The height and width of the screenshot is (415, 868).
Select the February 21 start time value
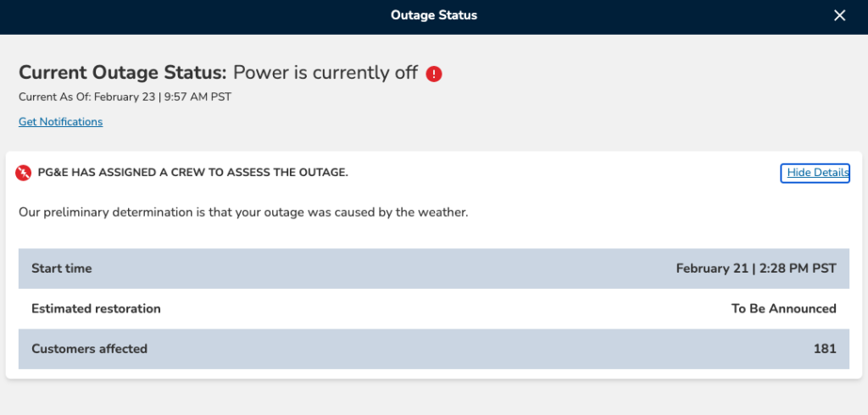click(x=755, y=268)
